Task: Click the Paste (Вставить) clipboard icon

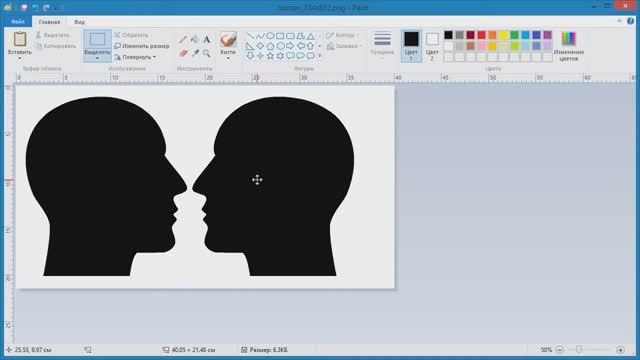Action: 20,39
